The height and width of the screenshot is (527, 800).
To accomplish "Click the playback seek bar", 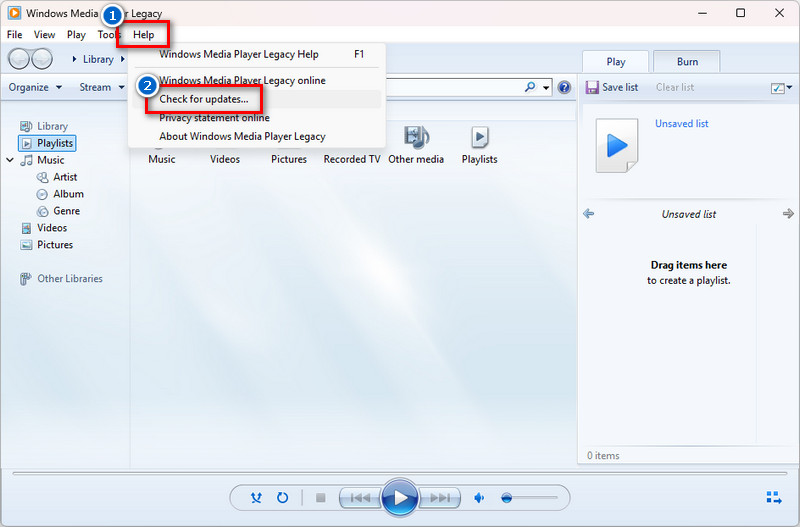I will pos(400,473).
